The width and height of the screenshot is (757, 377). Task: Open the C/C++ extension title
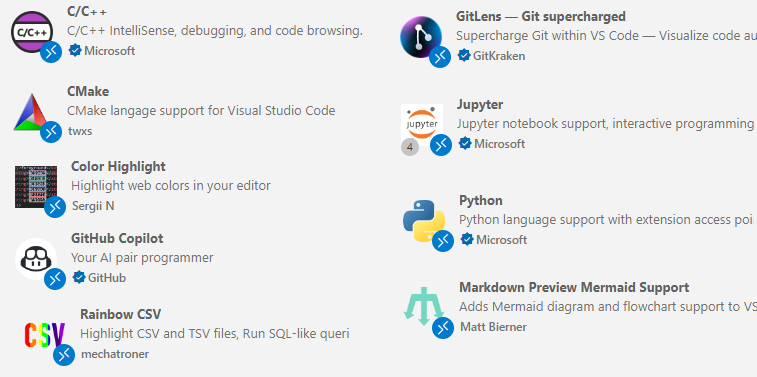point(87,11)
